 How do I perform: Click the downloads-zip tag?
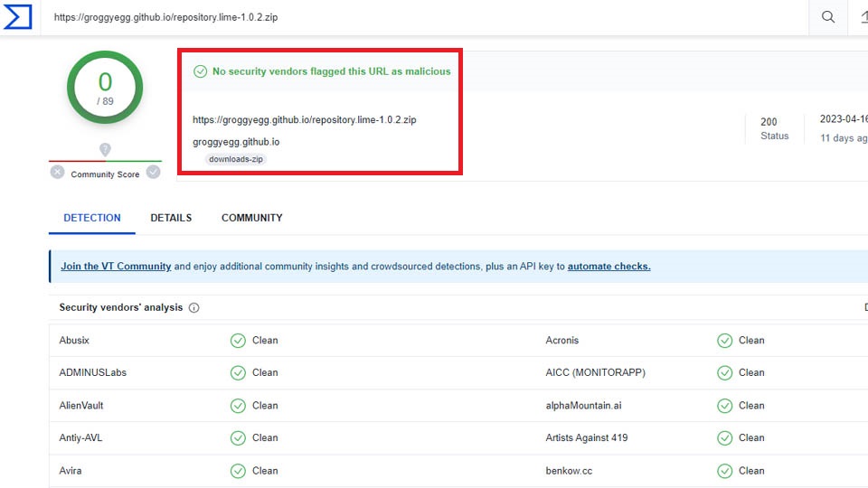pos(236,159)
